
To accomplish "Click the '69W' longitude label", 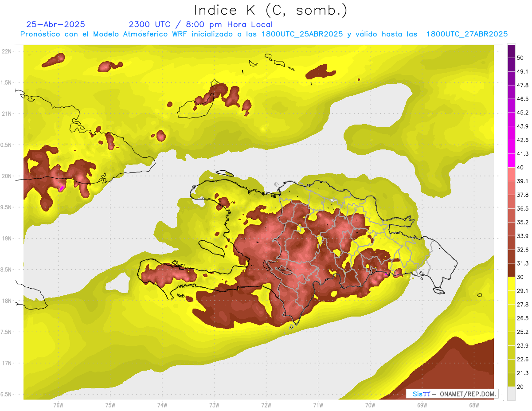I will click(x=422, y=405).
